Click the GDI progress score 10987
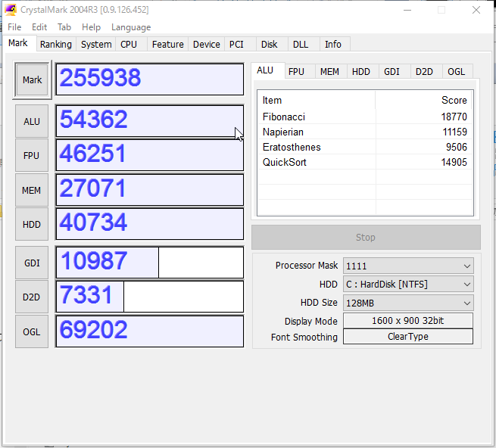The height and width of the screenshot is (448, 496). (150, 263)
